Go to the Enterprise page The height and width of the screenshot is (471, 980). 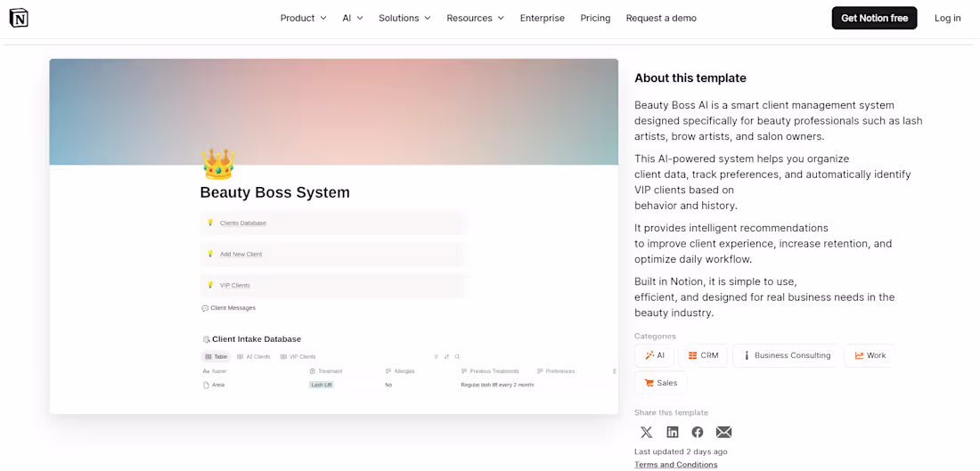click(542, 18)
